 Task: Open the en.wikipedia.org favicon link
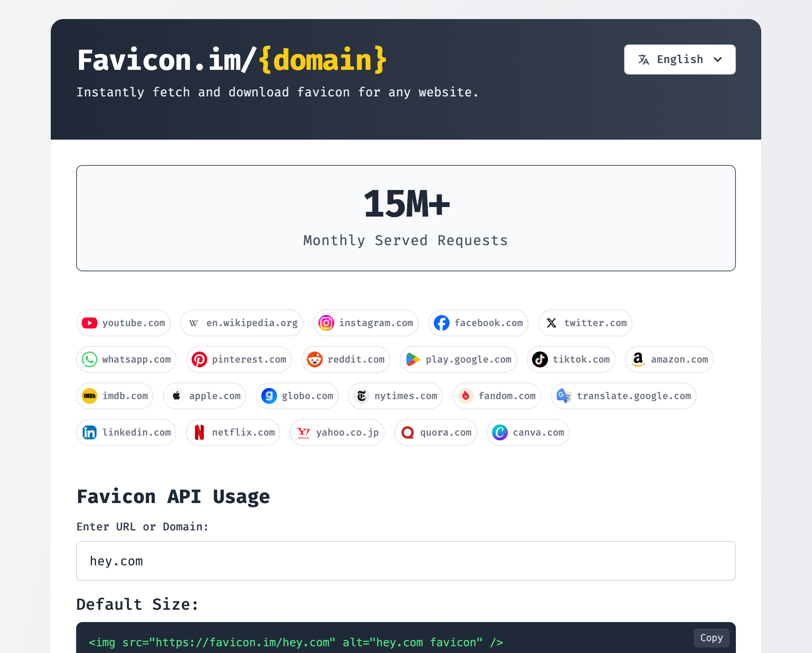[x=241, y=323]
